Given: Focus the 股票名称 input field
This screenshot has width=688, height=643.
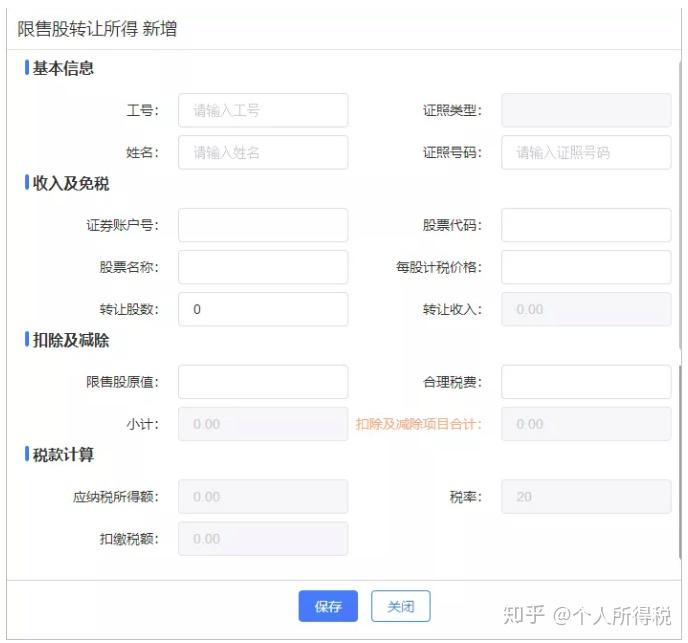Looking at the screenshot, I should click(263, 267).
